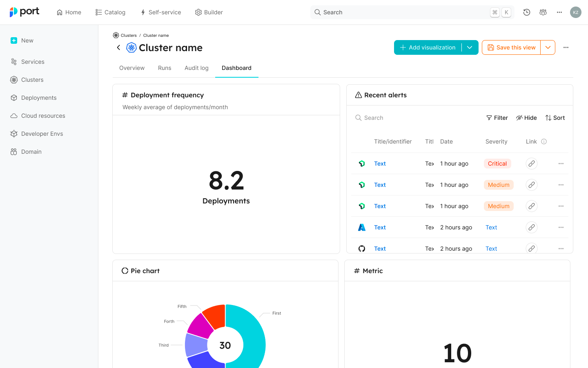588x368 pixels.
Task: Open the link icon for the Critical alert
Action: coord(531,164)
